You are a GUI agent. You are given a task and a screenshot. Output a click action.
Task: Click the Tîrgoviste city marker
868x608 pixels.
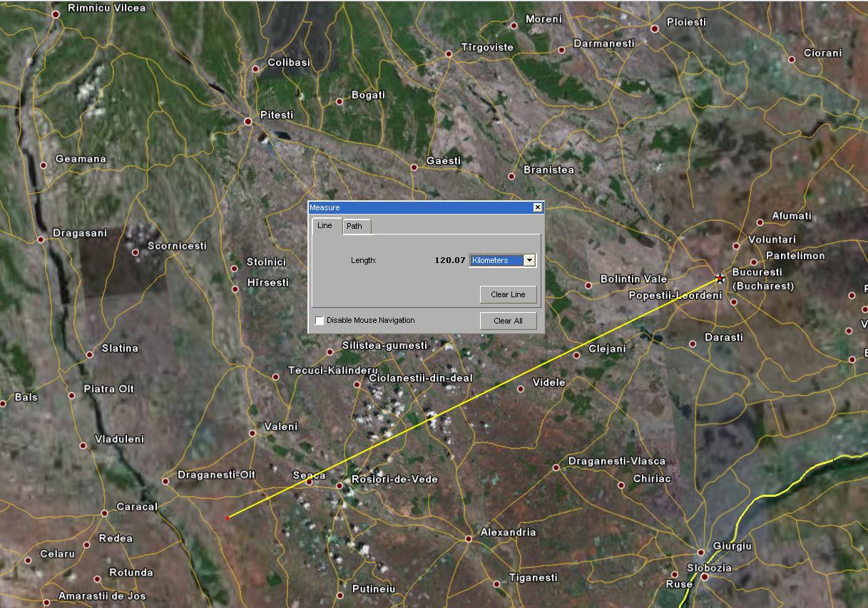(x=449, y=53)
